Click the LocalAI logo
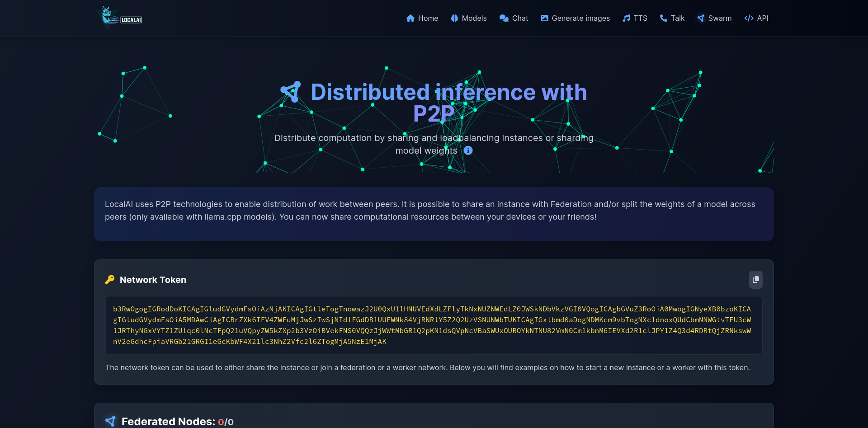 coord(119,18)
